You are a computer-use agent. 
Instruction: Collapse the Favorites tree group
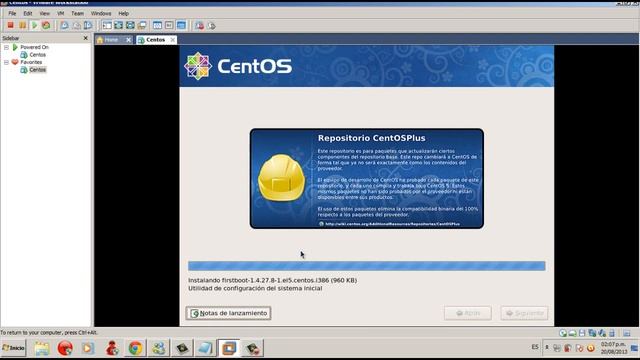(7, 62)
